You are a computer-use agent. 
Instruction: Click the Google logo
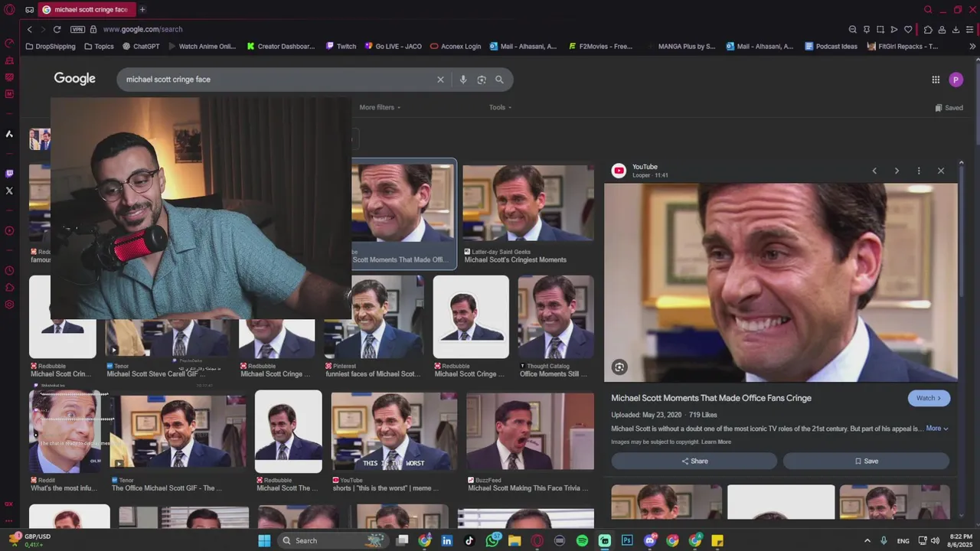click(75, 79)
